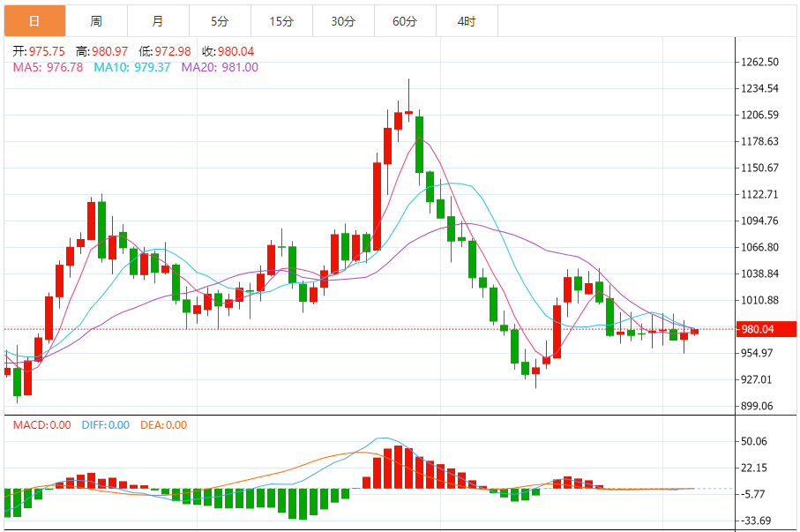Click the MA10: 979.37 legend
Viewport: 800px width, 532px height.
coord(132,67)
